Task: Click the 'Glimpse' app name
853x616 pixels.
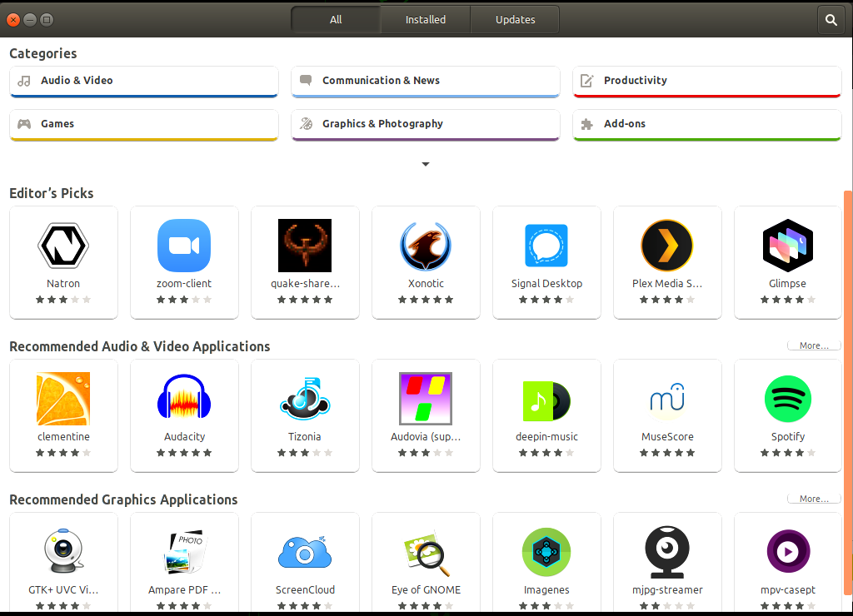Action: click(787, 283)
